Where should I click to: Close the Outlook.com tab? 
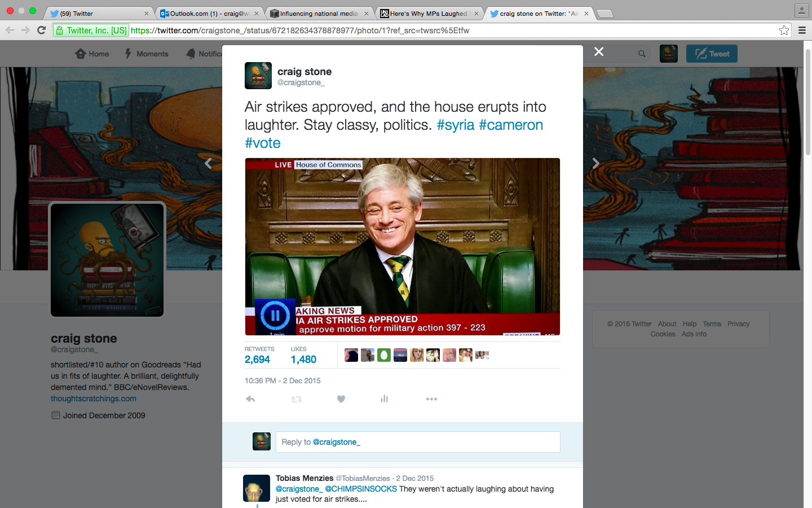[x=257, y=14]
